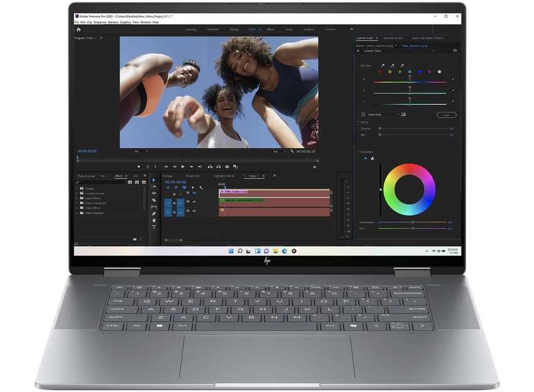Open Microsoft Edge from the taskbar
The width and height of the screenshot is (534, 392).
[x=284, y=251]
